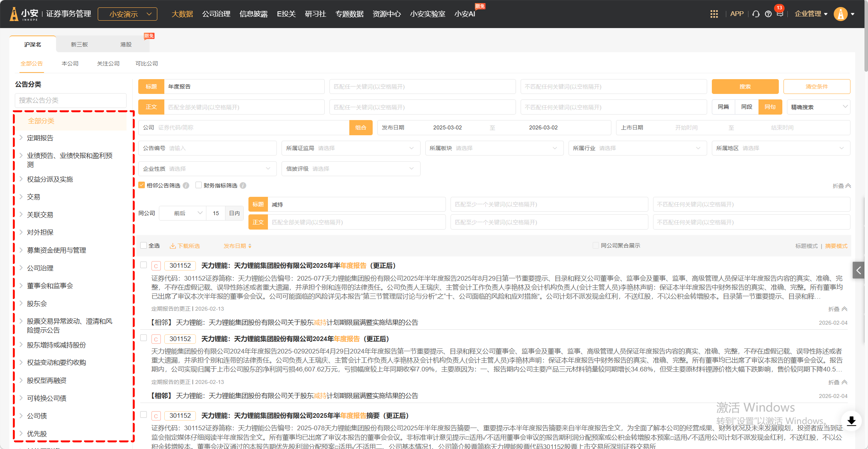Screen dimensions: 868x449
Task: Click the orange user avatar icon
Action: (x=840, y=14)
